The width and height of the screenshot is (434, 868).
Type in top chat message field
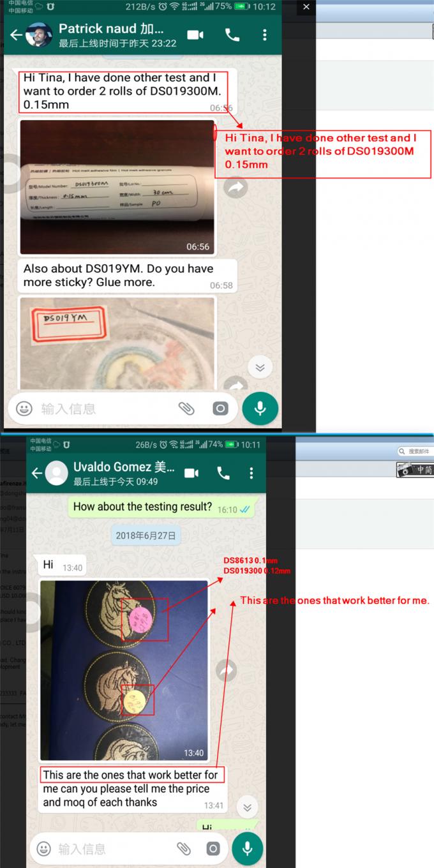102,408
